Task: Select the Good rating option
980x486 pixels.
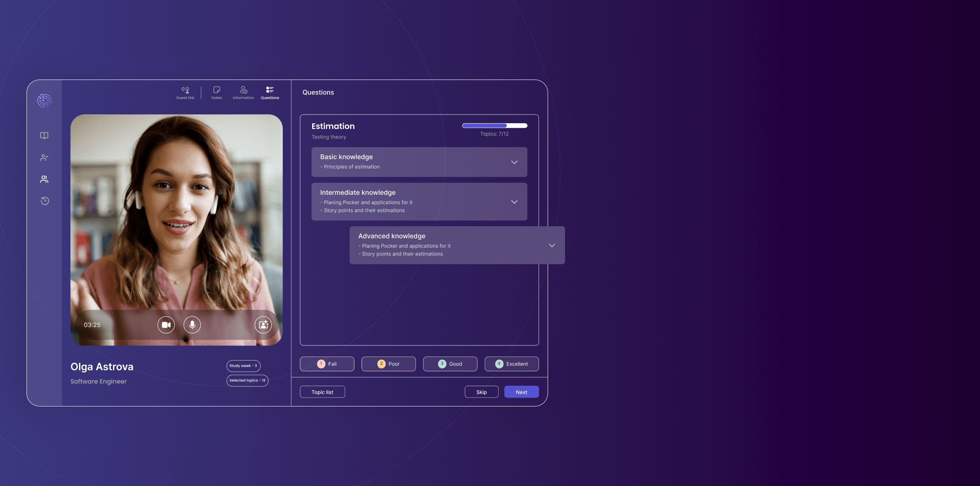Action: click(450, 364)
